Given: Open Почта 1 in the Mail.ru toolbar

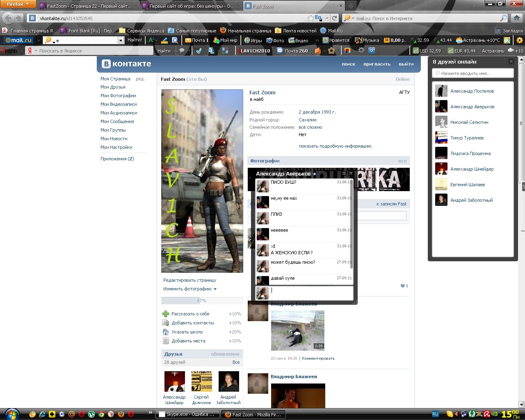Looking at the screenshot, I should coord(197,40).
